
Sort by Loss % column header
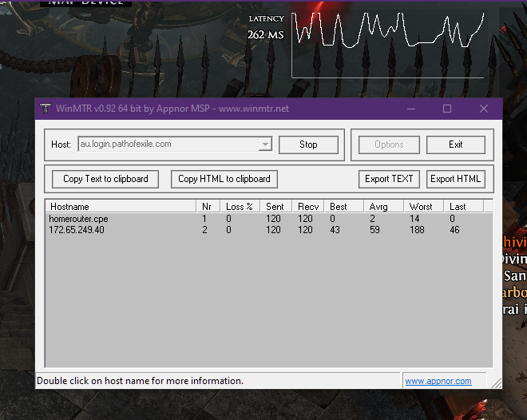point(240,206)
